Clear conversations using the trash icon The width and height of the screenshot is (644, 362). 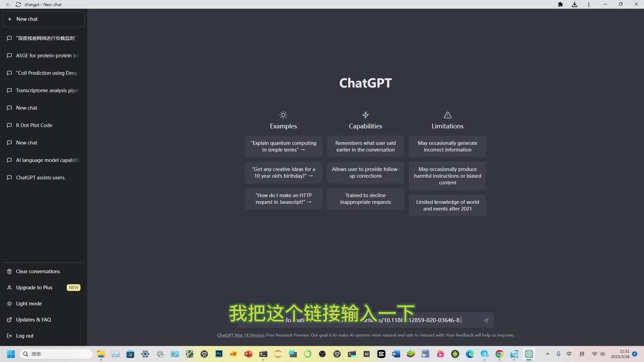9,271
